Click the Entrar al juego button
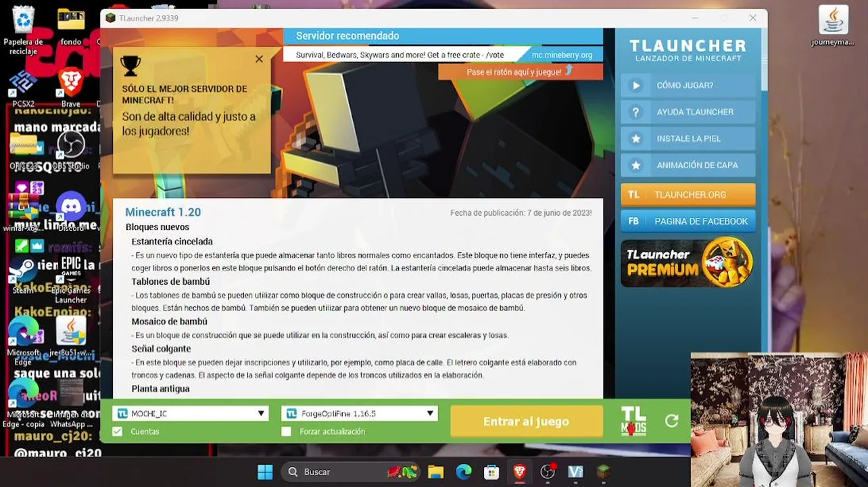Screen dimensions: 868x487 click(x=526, y=421)
